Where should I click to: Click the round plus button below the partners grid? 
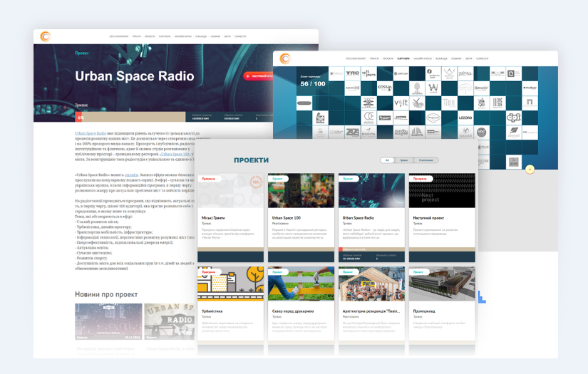530,170
